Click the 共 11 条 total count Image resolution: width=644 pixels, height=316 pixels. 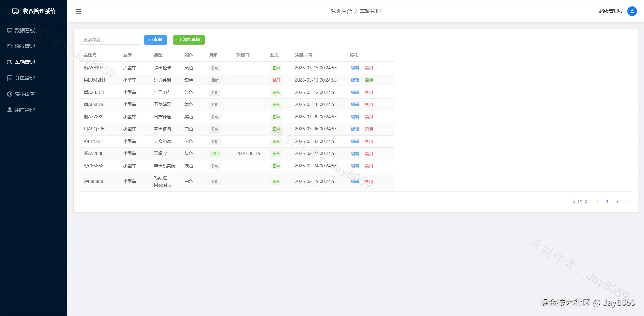click(580, 201)
